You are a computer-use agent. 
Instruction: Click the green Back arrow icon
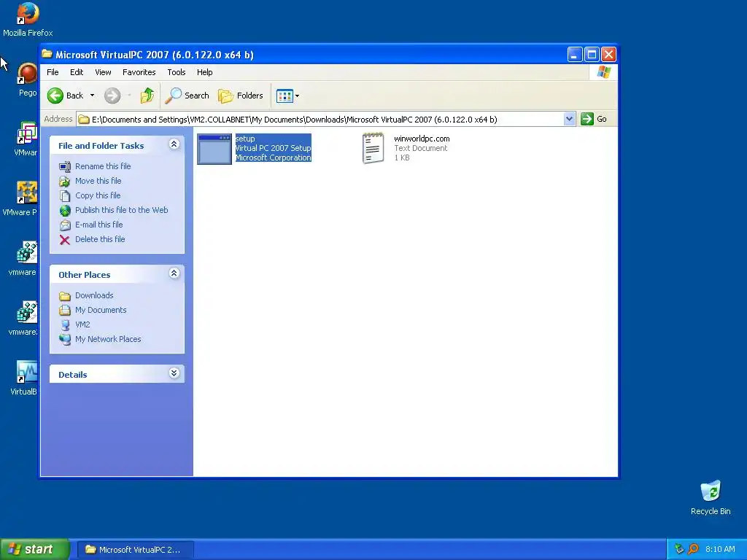click(55, 96)
